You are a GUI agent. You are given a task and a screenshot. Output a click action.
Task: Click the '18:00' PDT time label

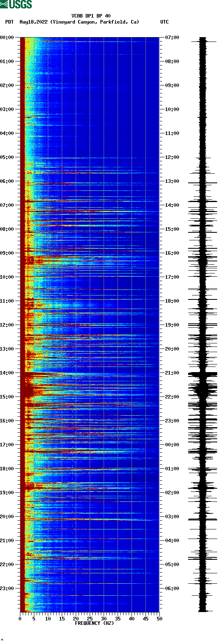click(7, 469)
